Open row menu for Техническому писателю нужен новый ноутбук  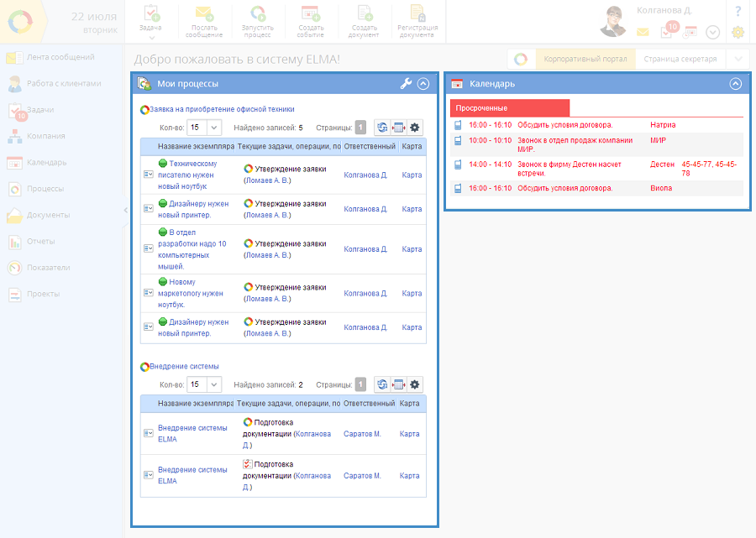pos(149,175)
